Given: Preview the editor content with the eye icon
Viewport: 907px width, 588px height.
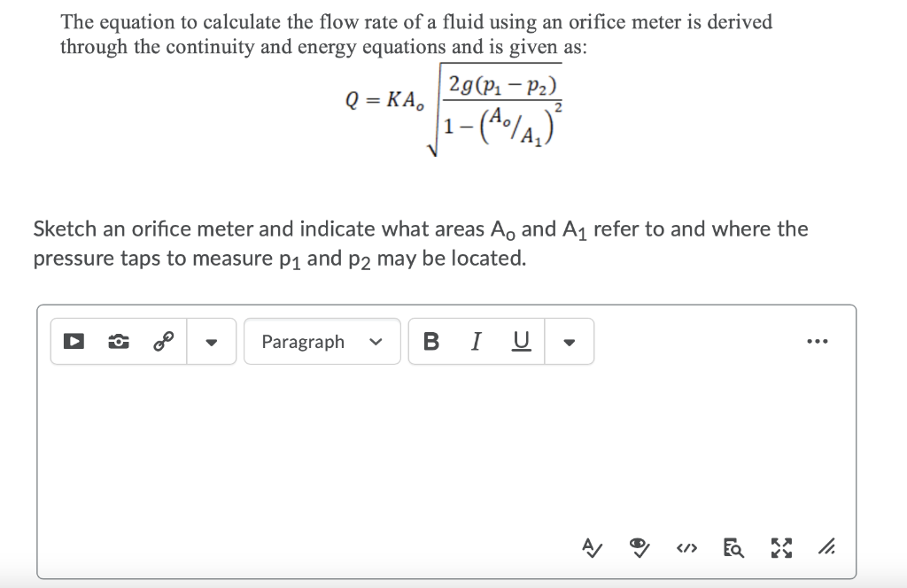Looking at the screenshot, I should pyautogui.click(x=637, y=547).
